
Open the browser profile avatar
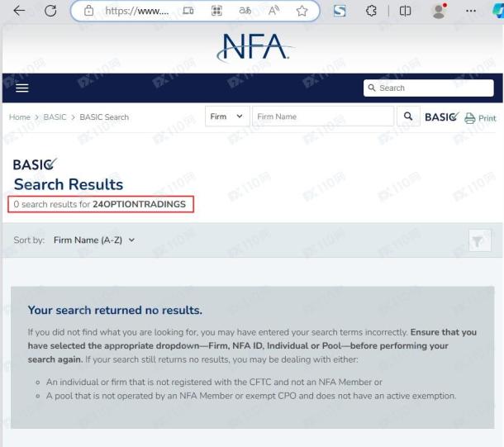439,11
